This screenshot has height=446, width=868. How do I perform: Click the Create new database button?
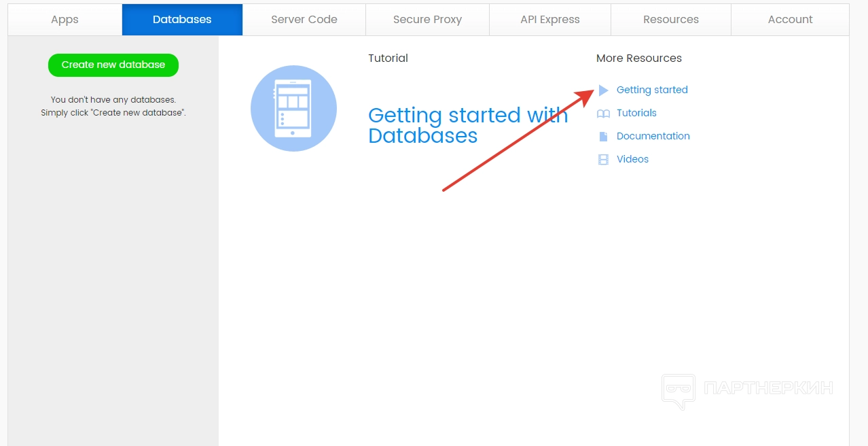tap(113, 65)
